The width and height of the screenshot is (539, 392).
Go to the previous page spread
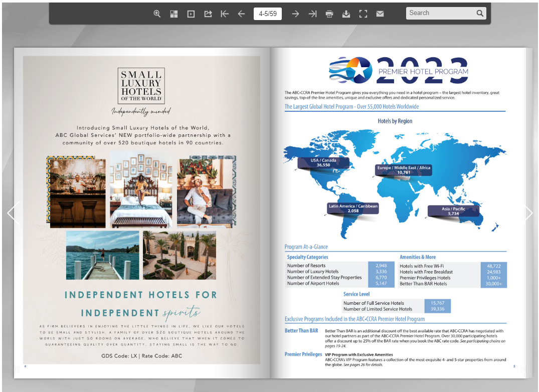(x=241, y=14)
